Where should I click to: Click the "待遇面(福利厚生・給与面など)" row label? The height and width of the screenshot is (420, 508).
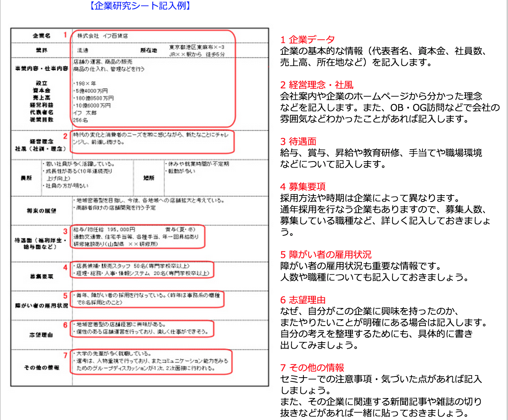pyautogui.click(x=40, y=243)
